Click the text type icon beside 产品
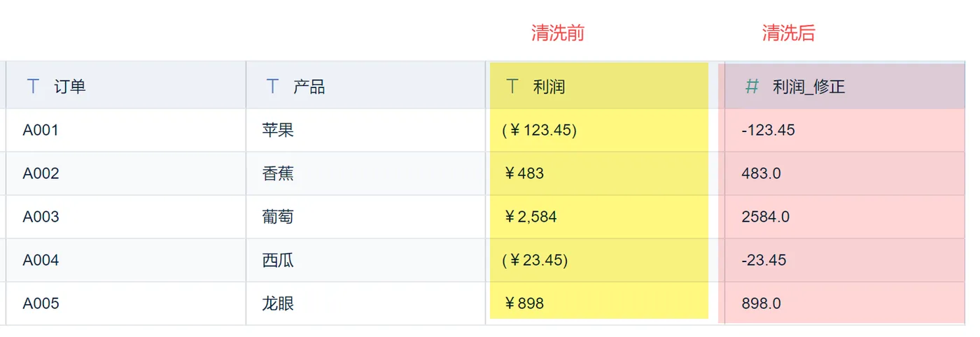Image resolution: width=980 pixels, height=337 pixels. [x=273, y=87]
